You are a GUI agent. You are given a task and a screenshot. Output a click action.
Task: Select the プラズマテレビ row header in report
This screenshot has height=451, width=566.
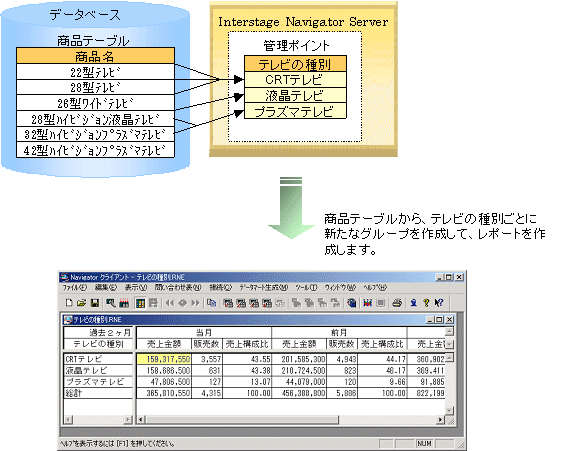pos(98,382)
